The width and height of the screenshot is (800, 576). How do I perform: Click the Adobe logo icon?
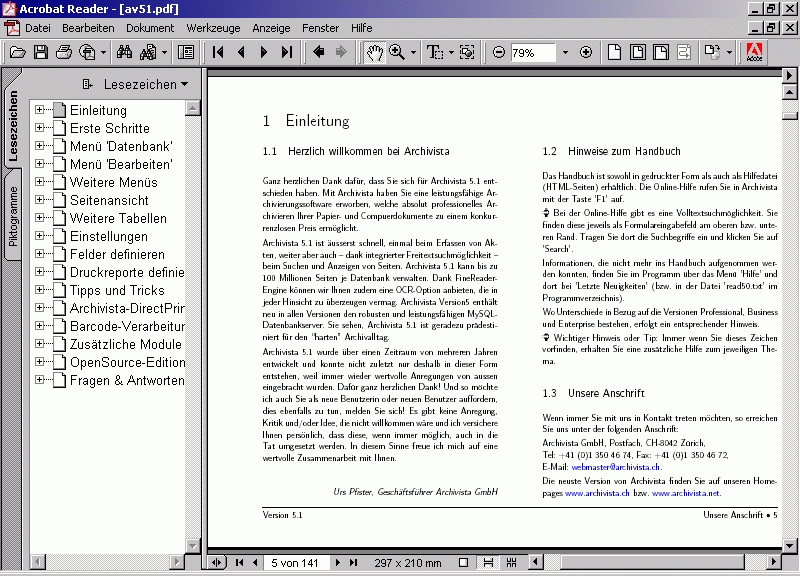[x=754, y=52]
